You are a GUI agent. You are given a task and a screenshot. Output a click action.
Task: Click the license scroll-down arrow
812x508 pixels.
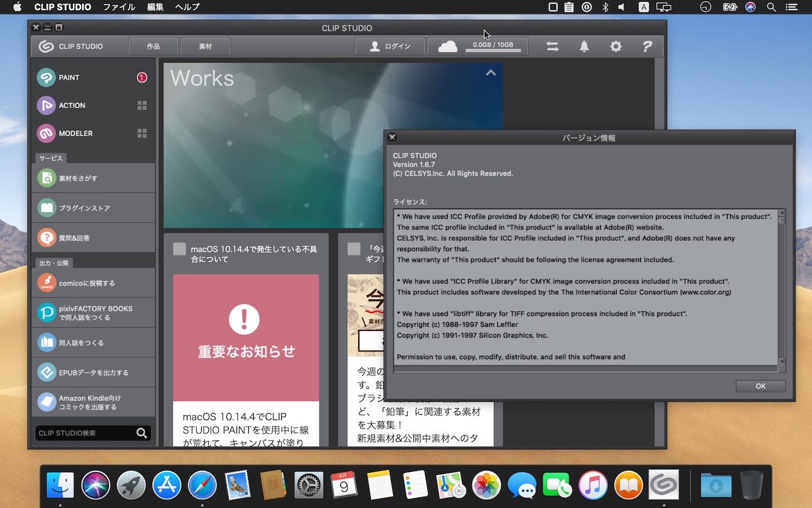[x=782, y=361]
